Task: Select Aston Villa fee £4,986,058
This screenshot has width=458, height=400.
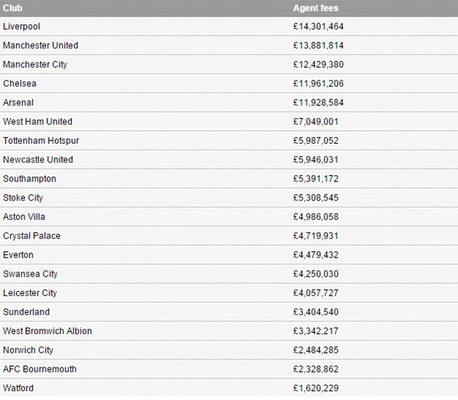Action: click(x=316, y=217)
